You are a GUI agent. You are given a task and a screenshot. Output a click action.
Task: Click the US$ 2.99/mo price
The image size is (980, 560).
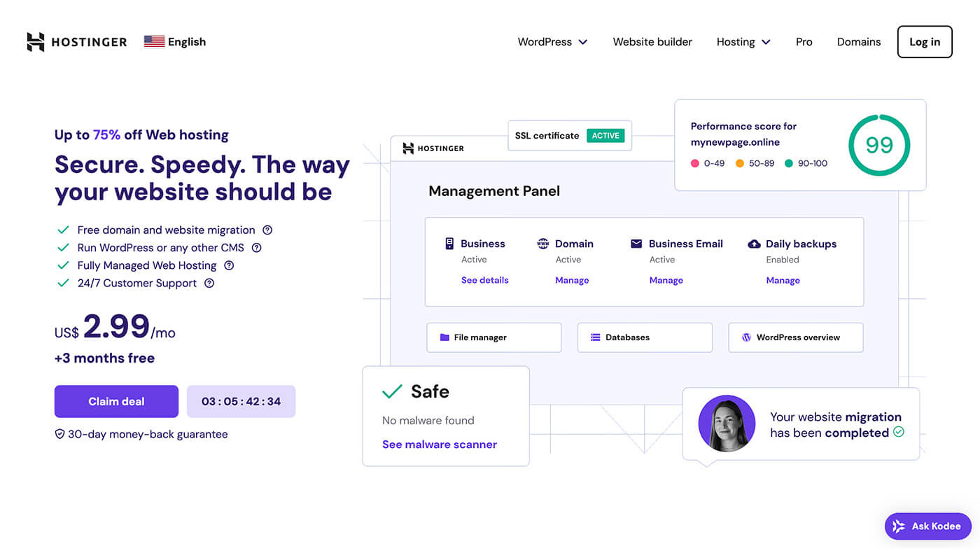[115, 328]
